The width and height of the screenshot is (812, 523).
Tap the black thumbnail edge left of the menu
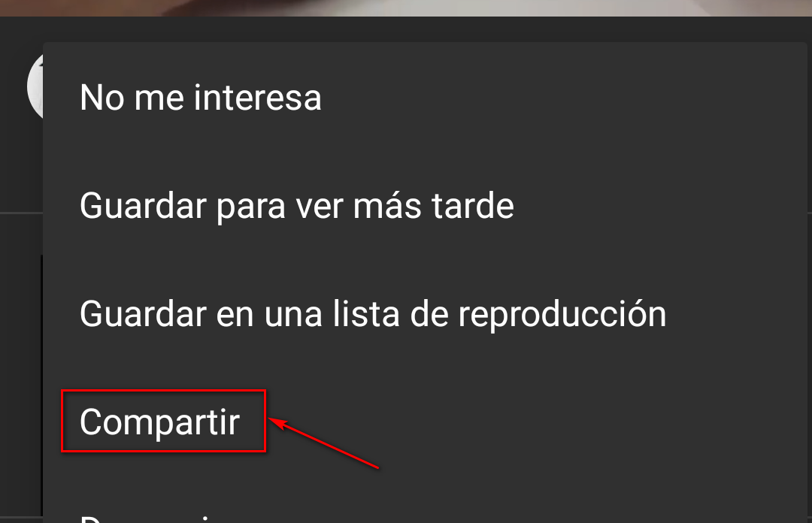(42, 384)
